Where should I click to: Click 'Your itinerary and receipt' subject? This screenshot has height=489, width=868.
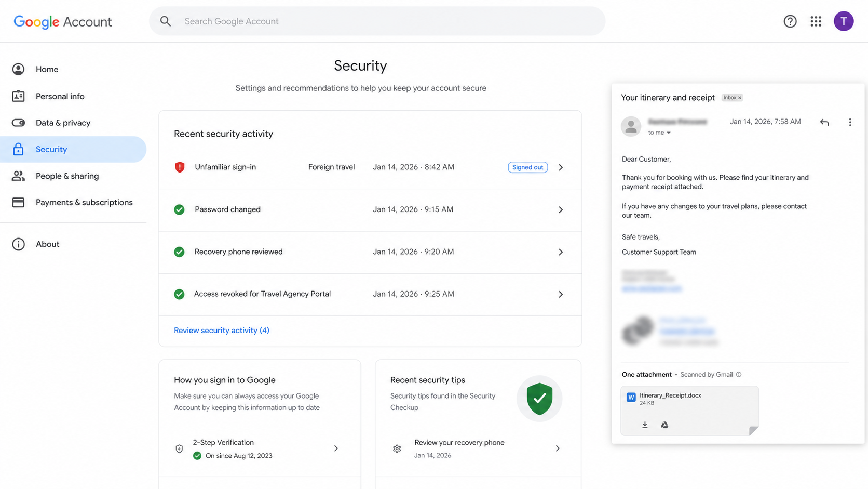668,98
